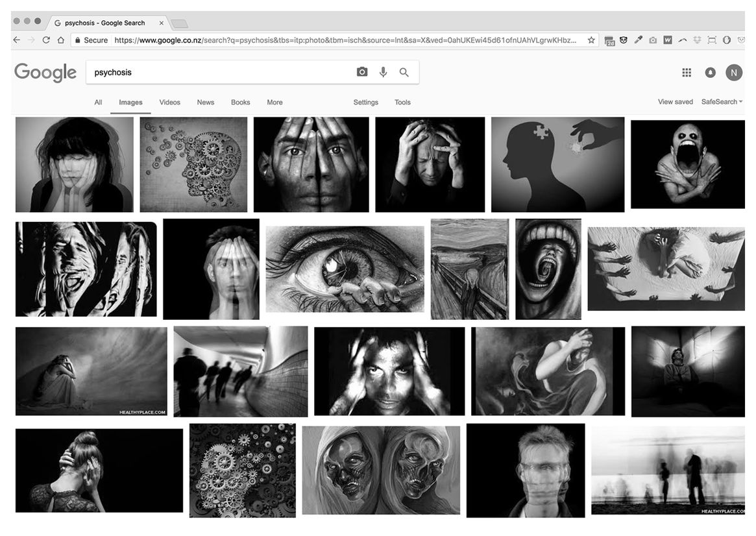The width and height of the screenshot is (756, 536).
Task: Switch to the Videos tab
Action: (x=170, y=103)
